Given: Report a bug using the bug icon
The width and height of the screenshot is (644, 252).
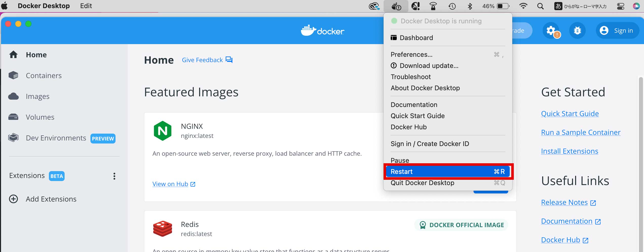Looking at the screenshot, I should tap(577, 30).
